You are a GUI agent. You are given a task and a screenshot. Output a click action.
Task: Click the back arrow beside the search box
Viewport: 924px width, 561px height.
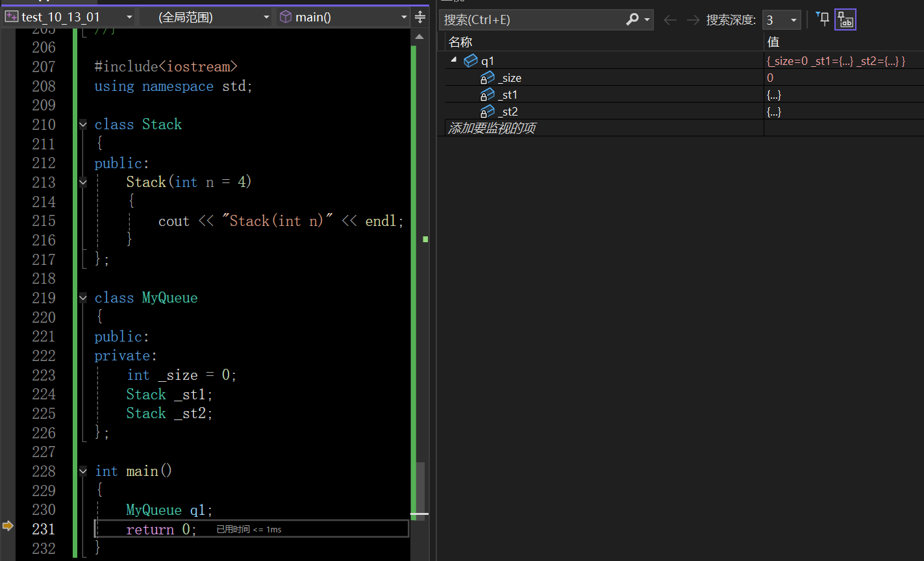[x=670, y=20]
